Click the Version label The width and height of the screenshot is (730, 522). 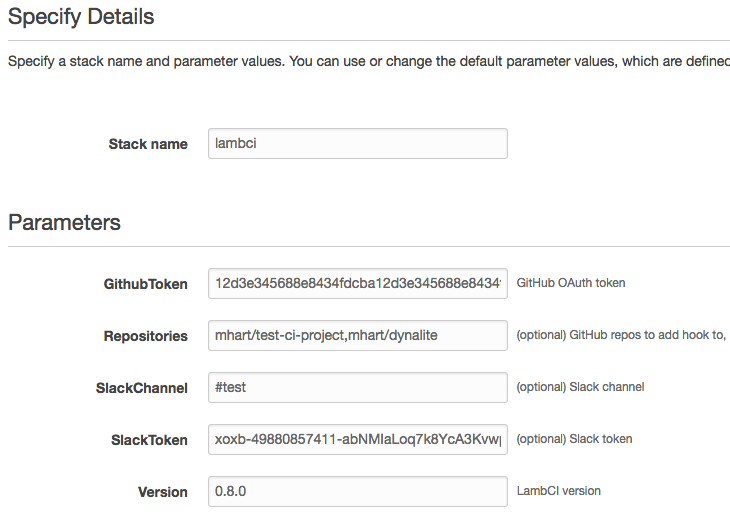(163, 492)
